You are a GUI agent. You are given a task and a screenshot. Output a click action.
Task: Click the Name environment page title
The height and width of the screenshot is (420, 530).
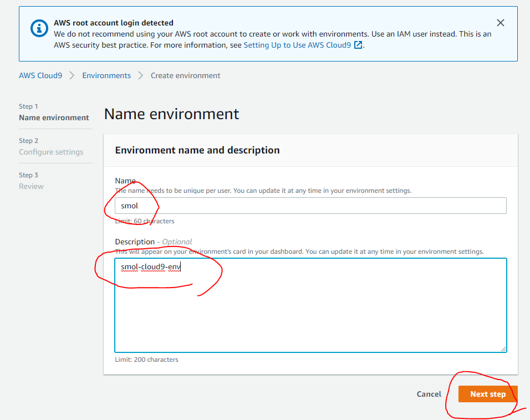coord(171,114)
